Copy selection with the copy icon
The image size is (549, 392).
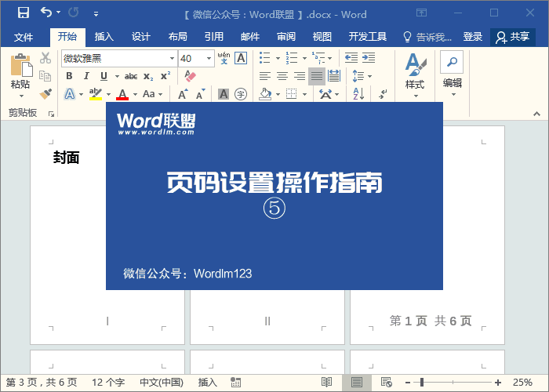(45, 76)
